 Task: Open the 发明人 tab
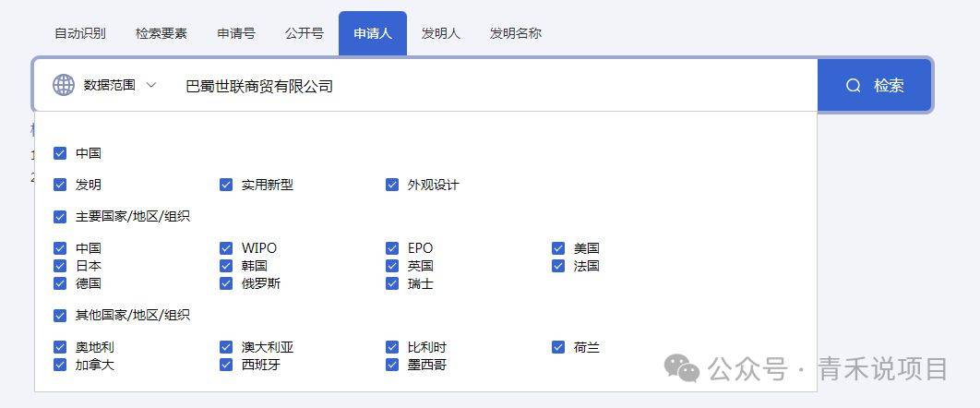click(441, 33)
